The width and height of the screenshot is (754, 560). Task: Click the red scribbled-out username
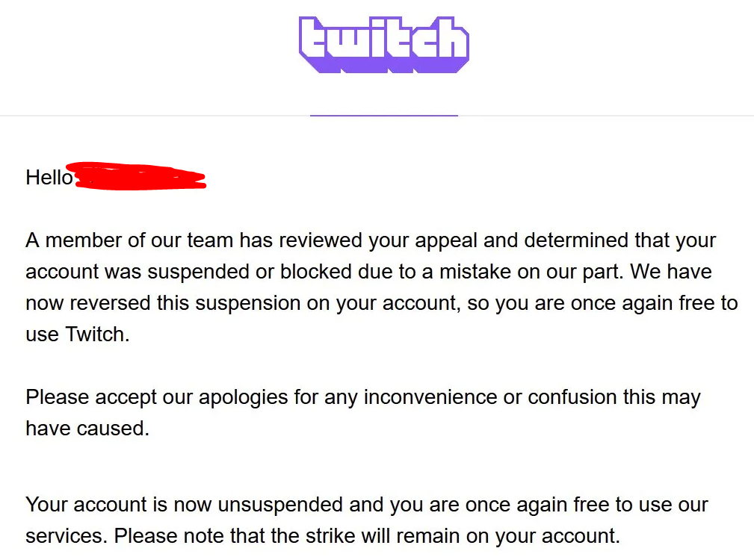(140, 177)
